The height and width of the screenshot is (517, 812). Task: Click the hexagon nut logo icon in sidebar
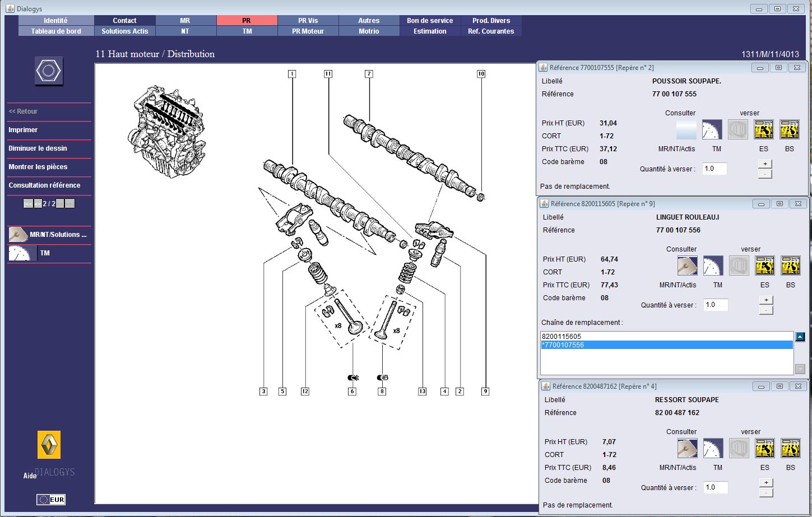point(49,71)
